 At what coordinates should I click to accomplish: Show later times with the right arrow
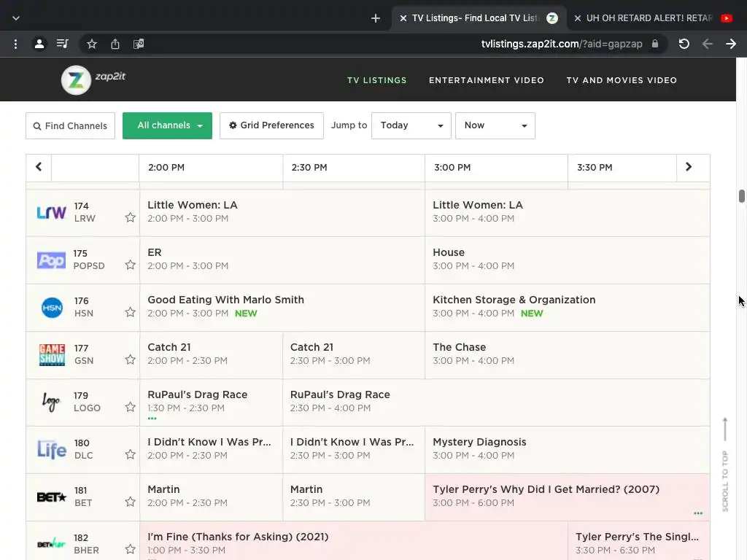(x=689, y=167)
